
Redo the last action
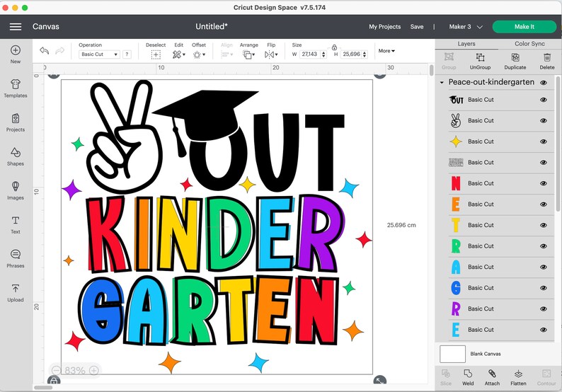(x=60, y=51)
